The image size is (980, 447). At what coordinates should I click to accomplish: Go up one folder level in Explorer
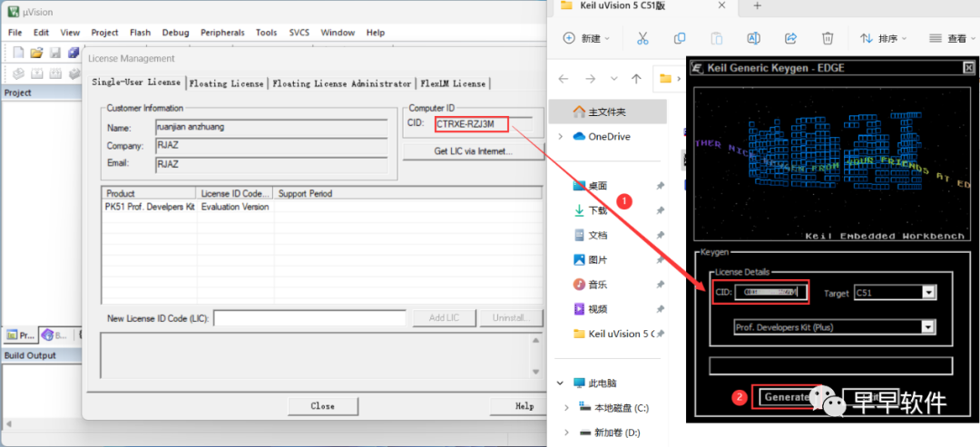click(x=636, y=79)
